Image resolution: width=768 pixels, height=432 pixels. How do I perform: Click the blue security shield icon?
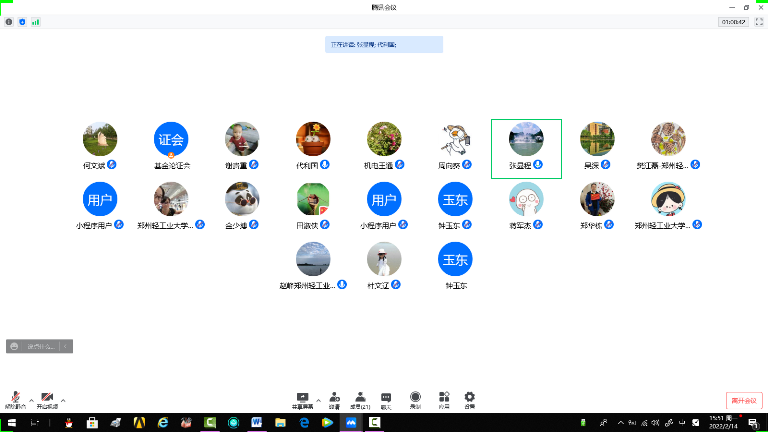(x=22, y=21)
